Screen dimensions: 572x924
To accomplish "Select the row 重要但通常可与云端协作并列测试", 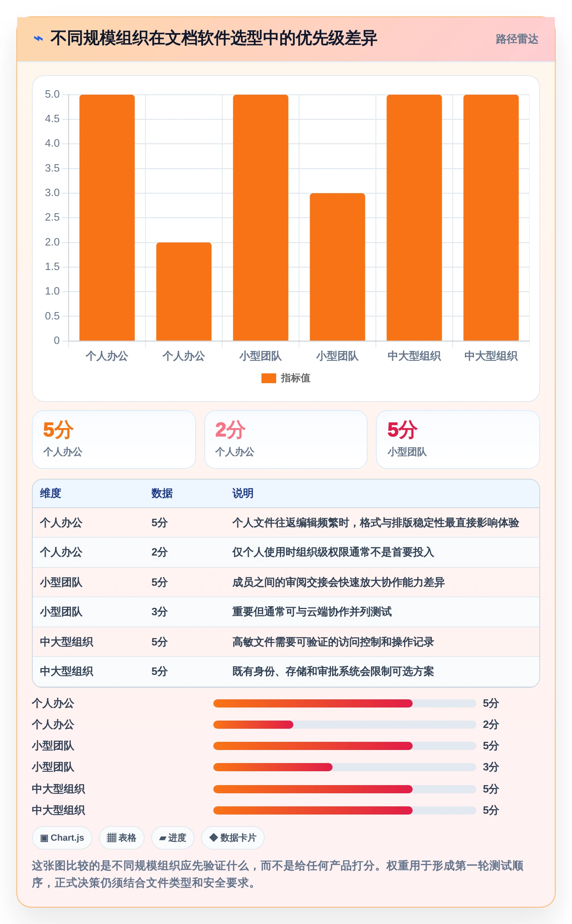I will tap(286, 612).
